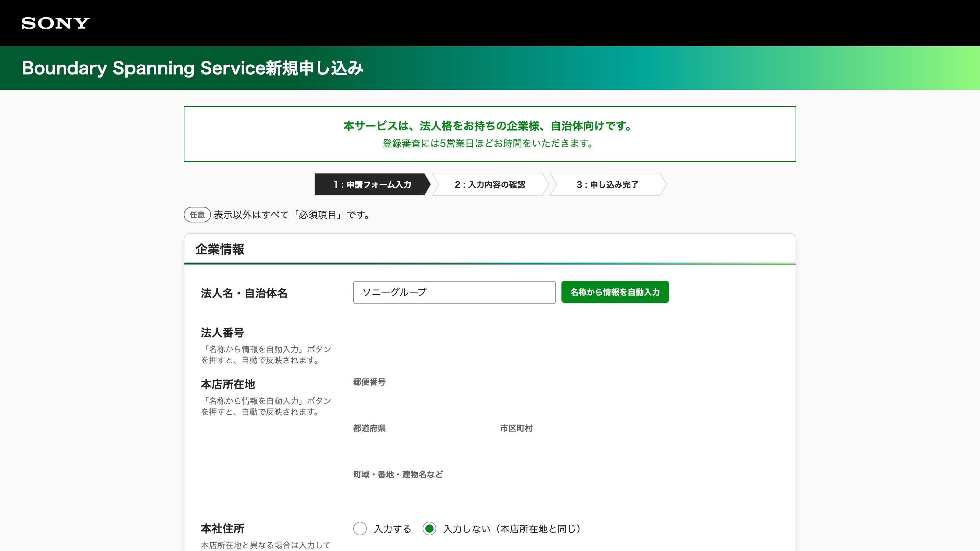Click the 本社住所 label
The image size is (980, 551).
223,529
